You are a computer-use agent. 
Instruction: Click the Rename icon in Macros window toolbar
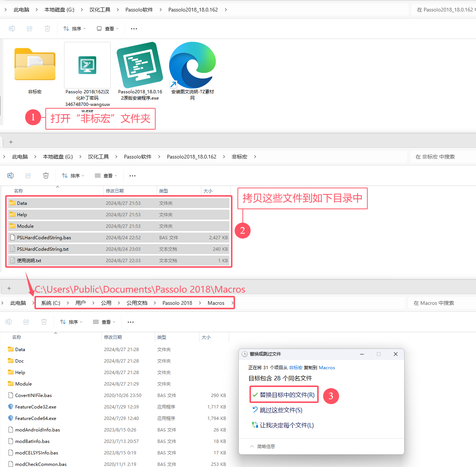(x=9, y=322)
